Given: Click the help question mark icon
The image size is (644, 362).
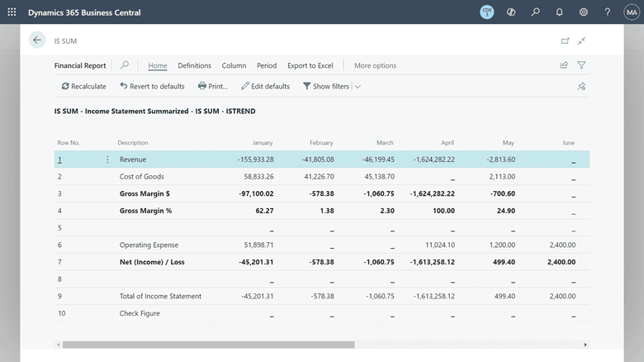Looking at the screenshot, I should pyautogui.click(x=607, y=12).
